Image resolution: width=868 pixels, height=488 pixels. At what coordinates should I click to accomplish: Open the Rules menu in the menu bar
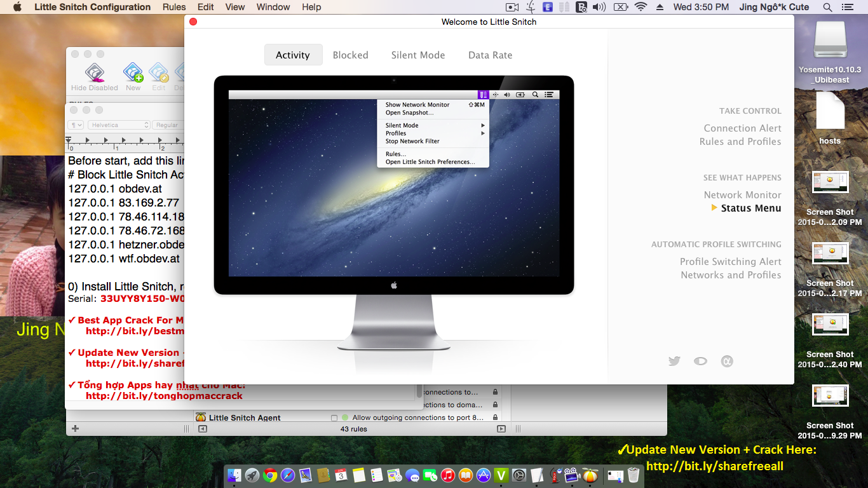[173, 7]
